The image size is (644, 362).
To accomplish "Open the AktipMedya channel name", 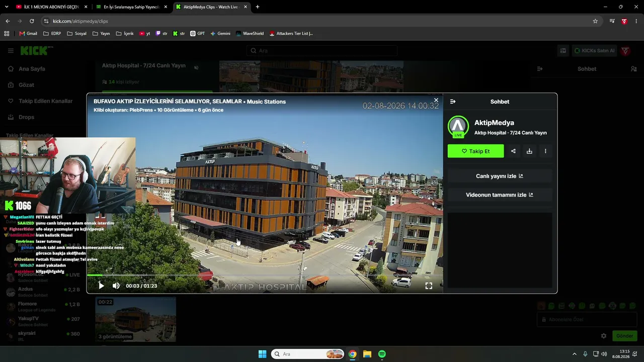I will tap(494, 123).
